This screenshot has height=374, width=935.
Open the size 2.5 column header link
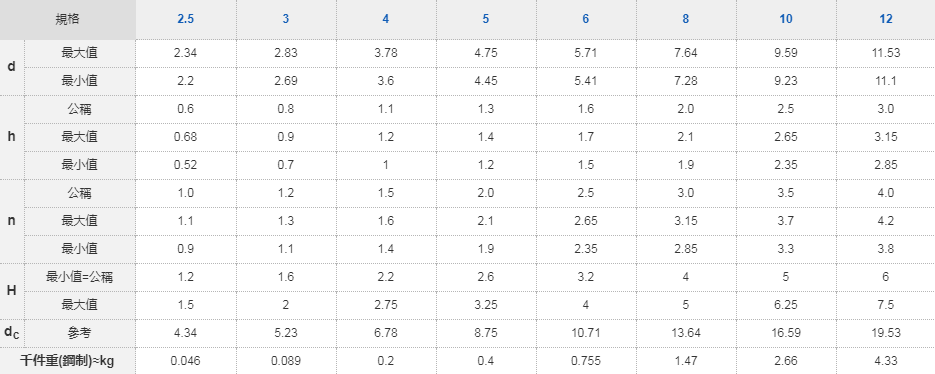[185, 19]
